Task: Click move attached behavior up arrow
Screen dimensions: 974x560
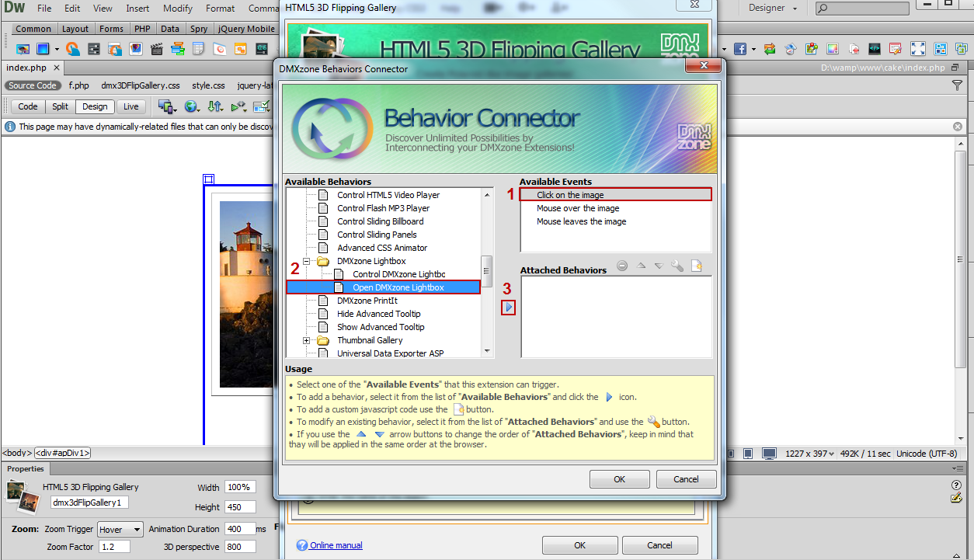Action: (x=641, y=266)
